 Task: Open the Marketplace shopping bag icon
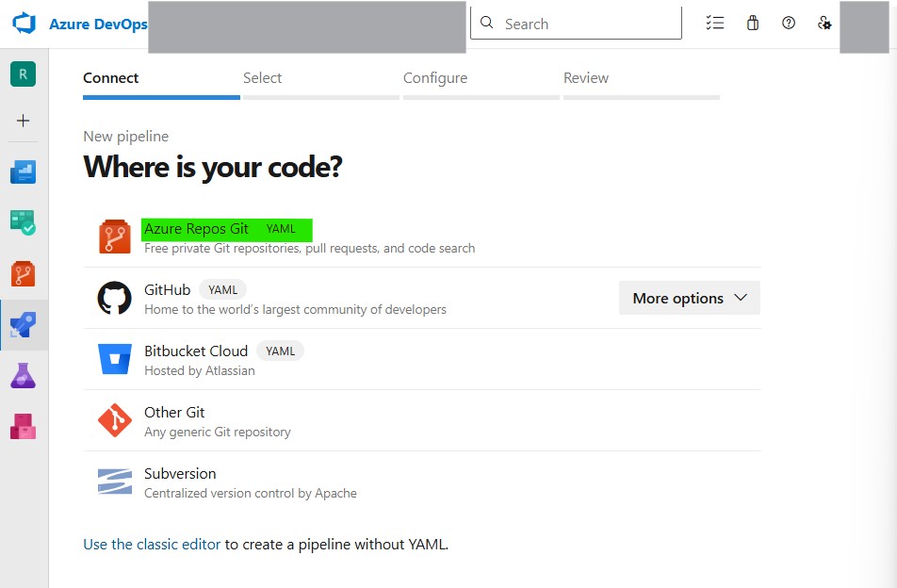(753, 23)
